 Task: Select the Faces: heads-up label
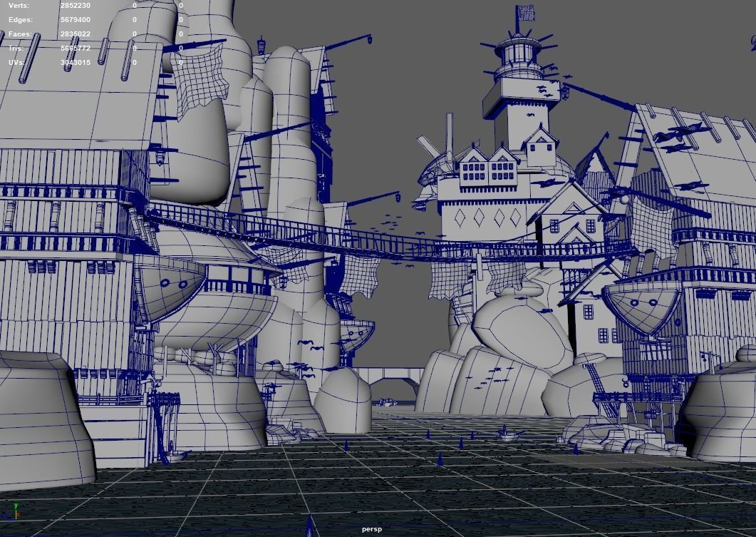pos(20,34)
